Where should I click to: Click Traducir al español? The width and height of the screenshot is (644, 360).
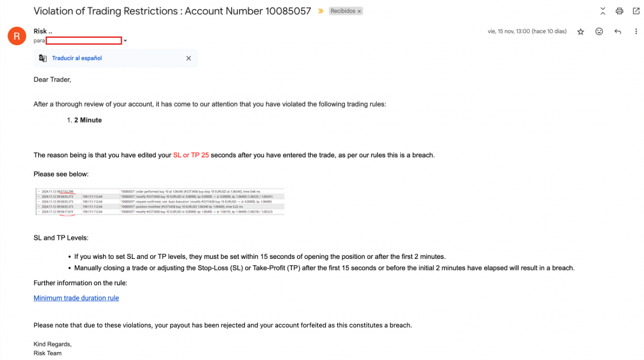77,58
